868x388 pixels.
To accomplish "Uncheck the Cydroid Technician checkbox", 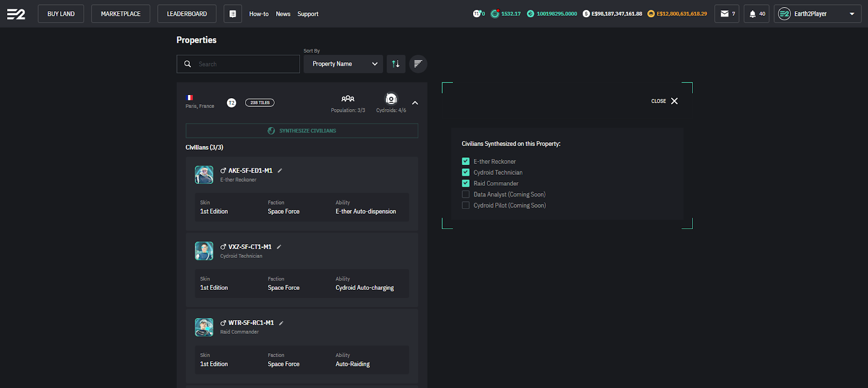I will pos(465,173).
